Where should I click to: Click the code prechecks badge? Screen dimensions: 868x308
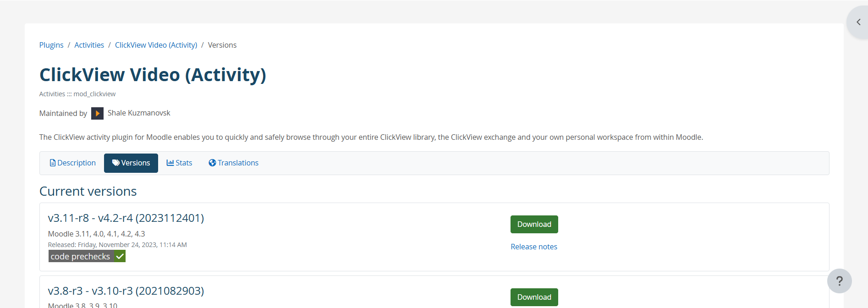pos(87,256)
